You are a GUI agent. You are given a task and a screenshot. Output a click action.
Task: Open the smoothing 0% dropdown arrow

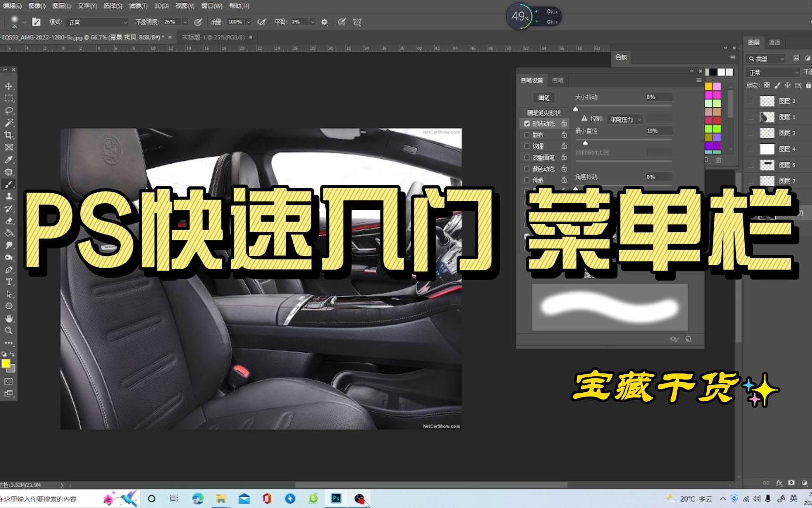coord(312,22)
